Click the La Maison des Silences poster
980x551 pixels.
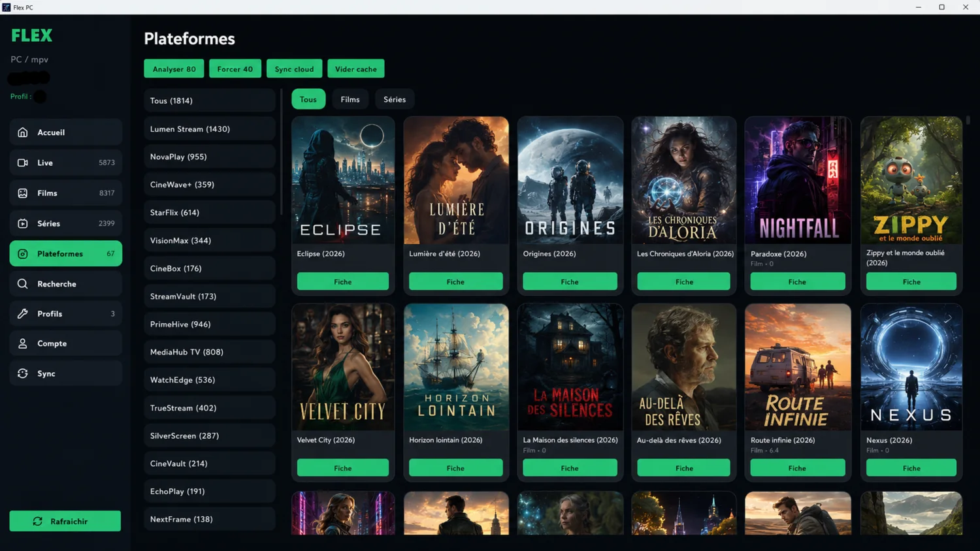(570, 367)
